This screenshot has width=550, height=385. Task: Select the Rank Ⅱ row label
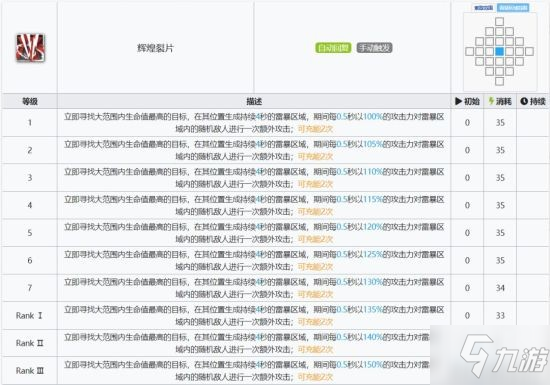point(29,343)
